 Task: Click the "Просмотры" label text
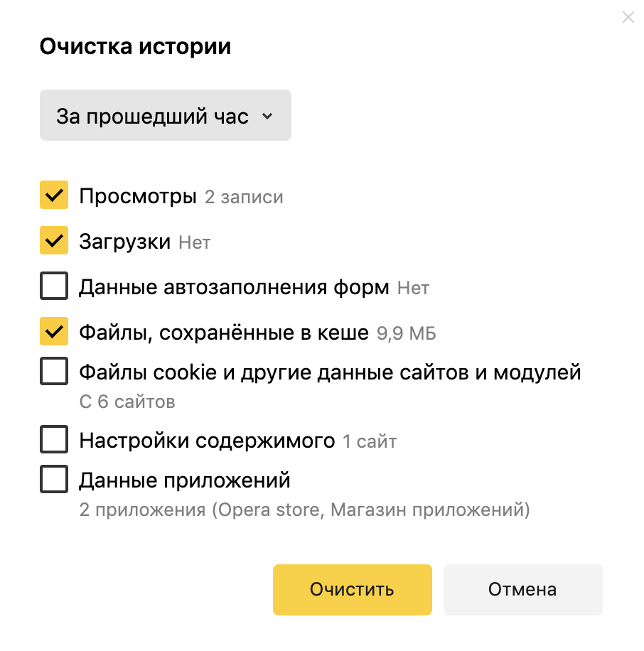(138, 196)
